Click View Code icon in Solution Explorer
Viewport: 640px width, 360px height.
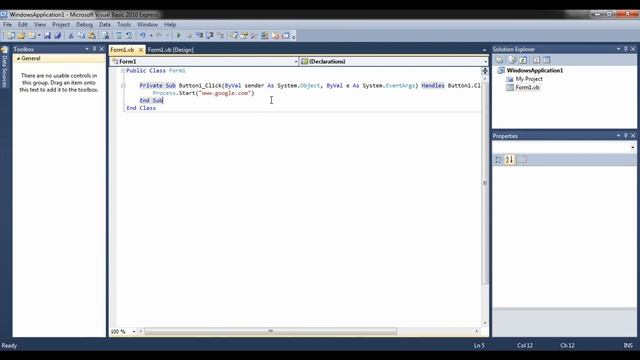(x=536, y=60)
